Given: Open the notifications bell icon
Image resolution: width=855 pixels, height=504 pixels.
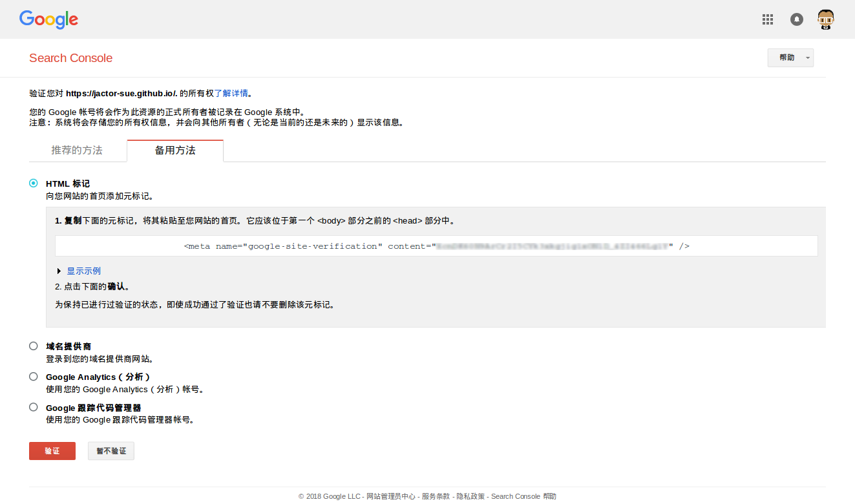Looking at the screenshot, I should tap(797, 19).
